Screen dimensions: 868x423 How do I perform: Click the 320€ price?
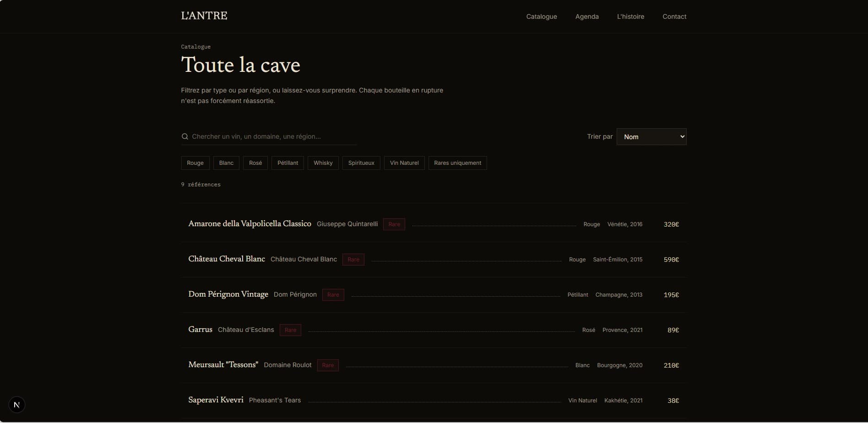point(671,224)
